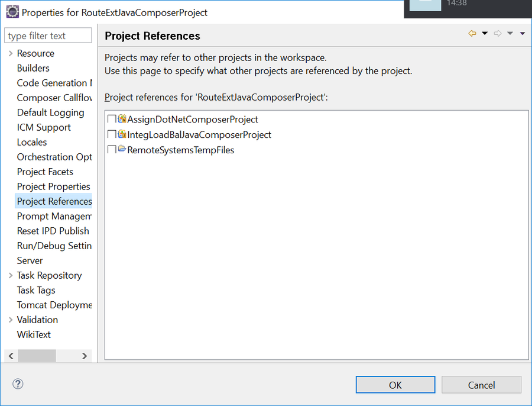Screen dimensions: 532x406
Task: Check the IntegLoadBalJavaComposerProject checkbox
Action: (112, 134)
